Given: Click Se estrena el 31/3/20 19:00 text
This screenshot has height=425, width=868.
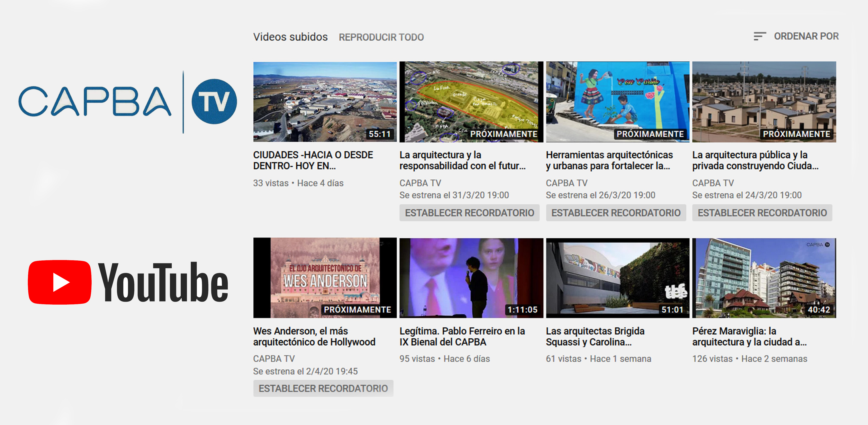Looking at the screenshot, I should point(454,195).
